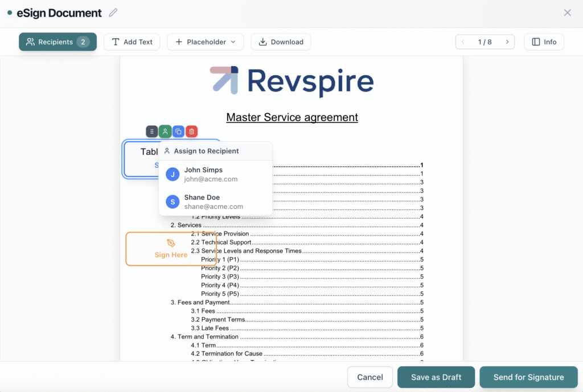Click the drag handle icon on placeholder toolbar
The height and width of the screenshot is (392, 583).
[151, 131]
